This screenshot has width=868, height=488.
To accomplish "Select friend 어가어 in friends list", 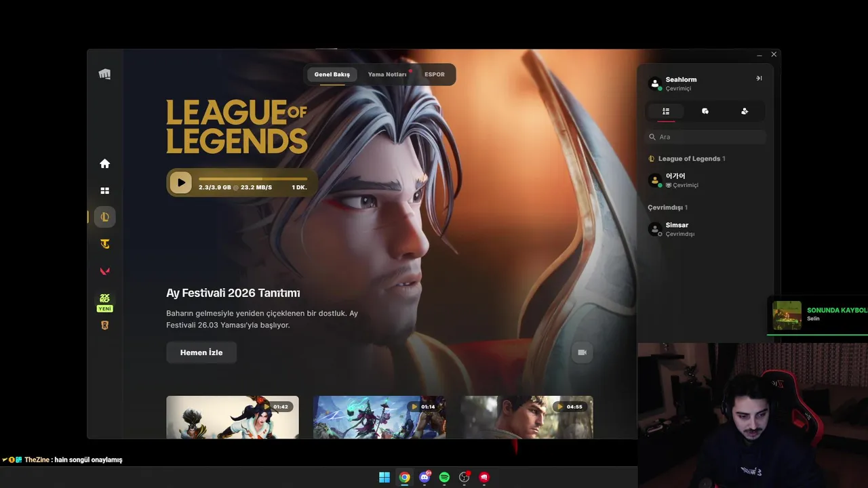I will click(x=705, y=180).
